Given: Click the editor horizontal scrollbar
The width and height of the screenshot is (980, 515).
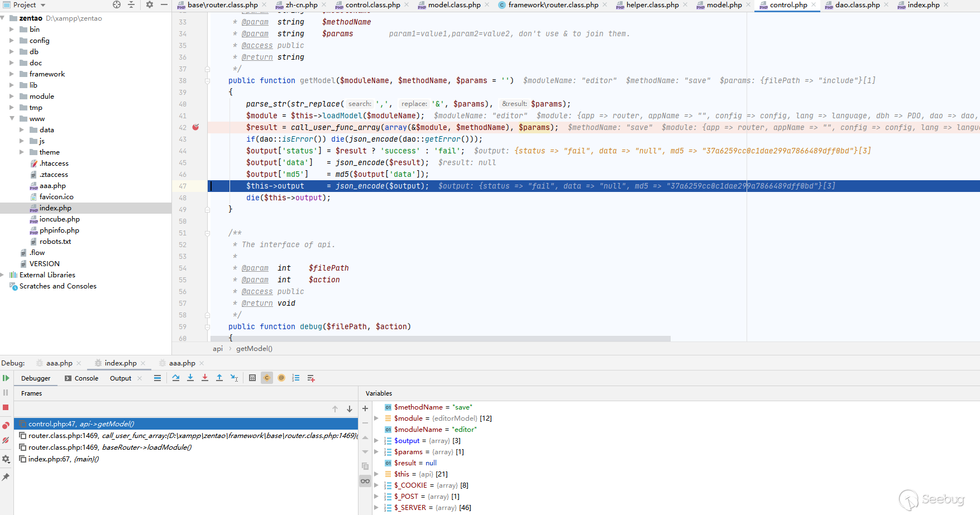Looking at the screenshot, I should point(440,339).
